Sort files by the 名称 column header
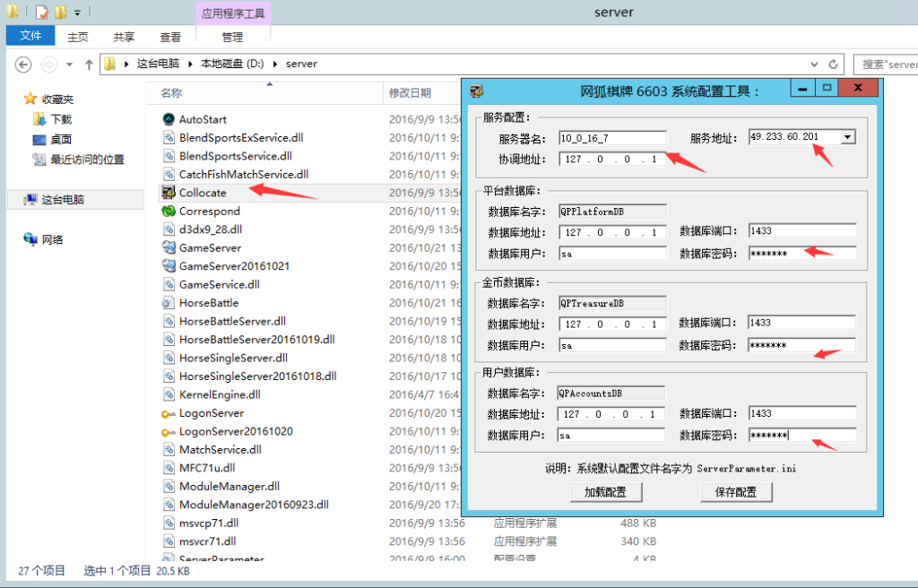The width and height of the screenshot is (918, 588). [x=172, y=93]
